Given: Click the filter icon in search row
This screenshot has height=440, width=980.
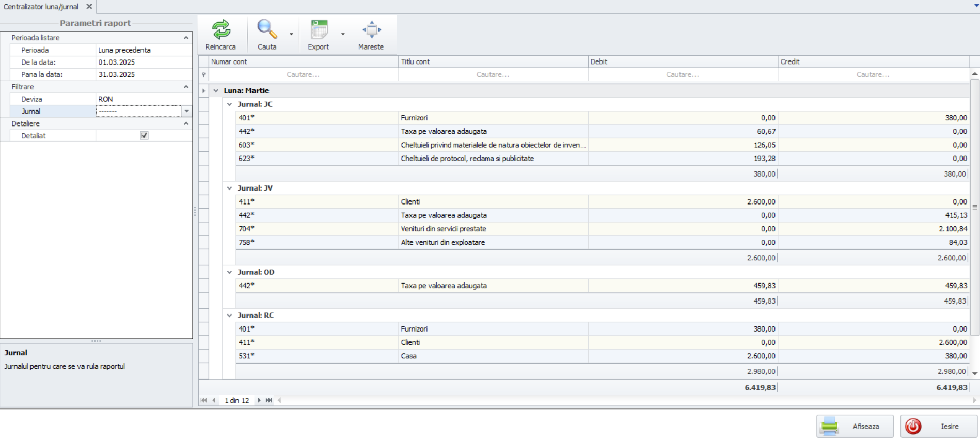Looking at the screenshot, I should coord(203,75).
